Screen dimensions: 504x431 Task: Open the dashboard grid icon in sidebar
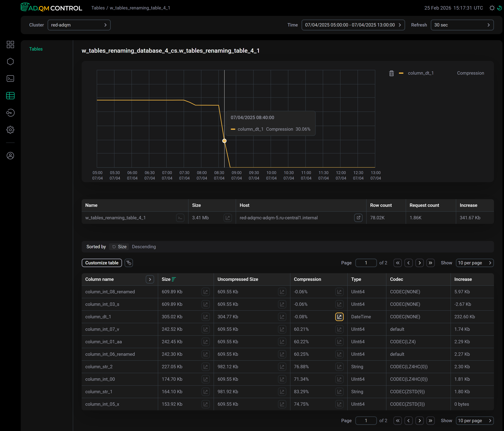pyautogui.click(x=10, y=44)
